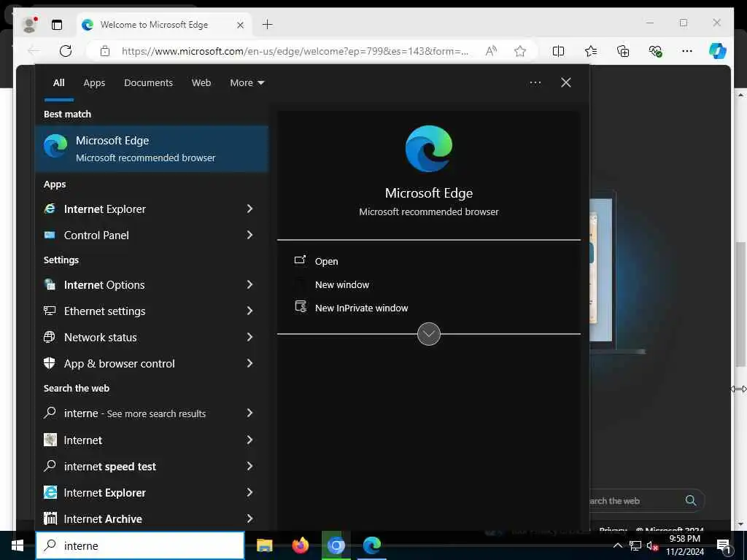Refresh the Edge page
Screen dimensions: 747x560
coord(66,51)
